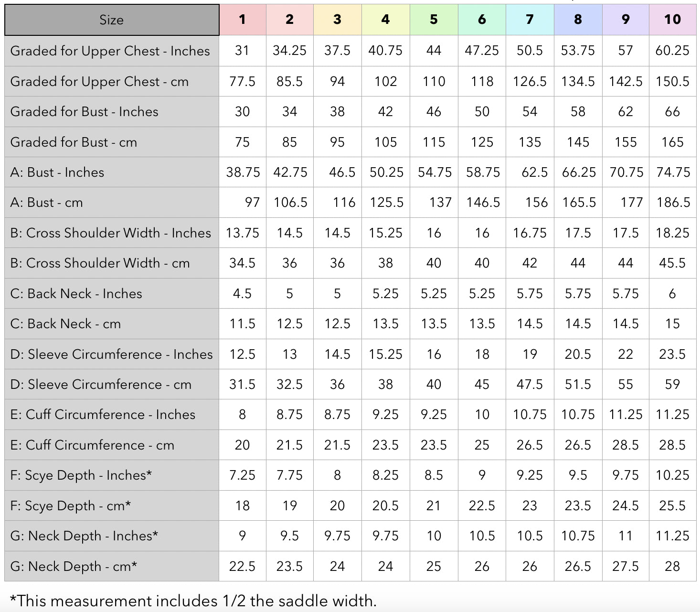
Task: Select the 'F: Scye Depth - Inches*' row label
Action: click(81, 475)
